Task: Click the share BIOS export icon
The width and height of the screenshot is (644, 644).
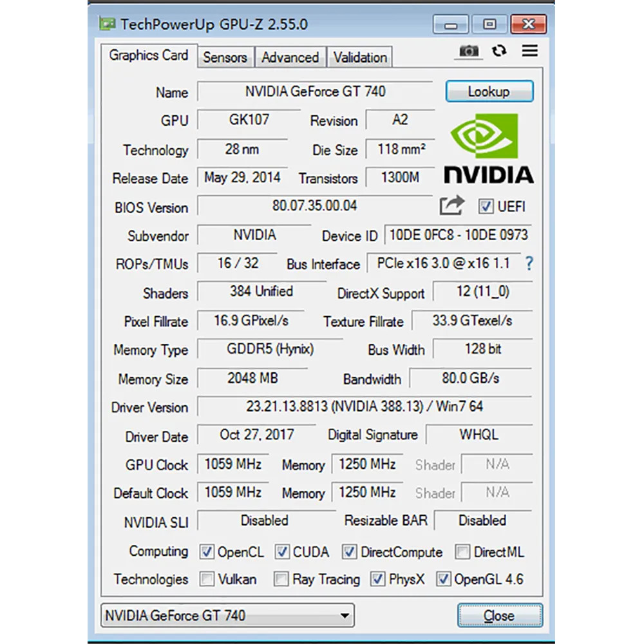Action: click(451, 205)
